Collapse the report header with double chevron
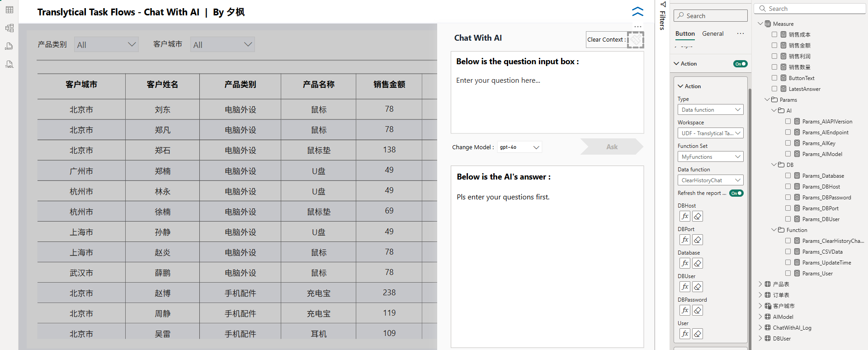This screenshot has width=868, height=350. point(637,11)
